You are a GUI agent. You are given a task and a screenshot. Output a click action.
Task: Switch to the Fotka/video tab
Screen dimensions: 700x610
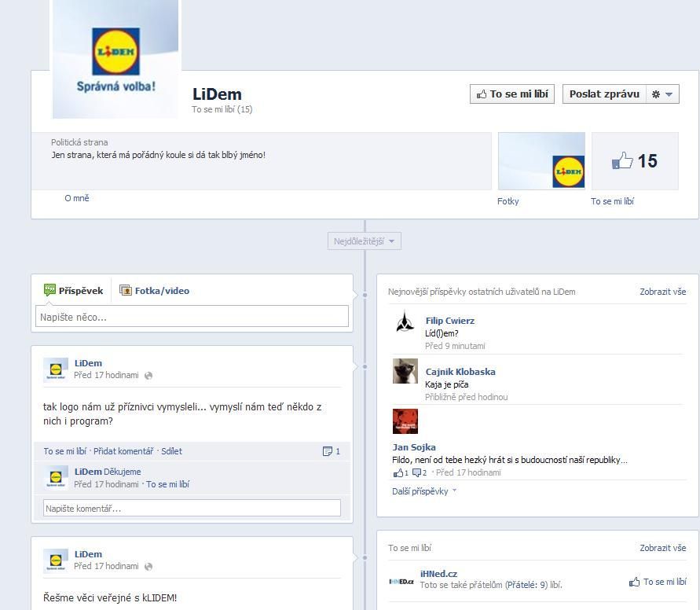155,291
